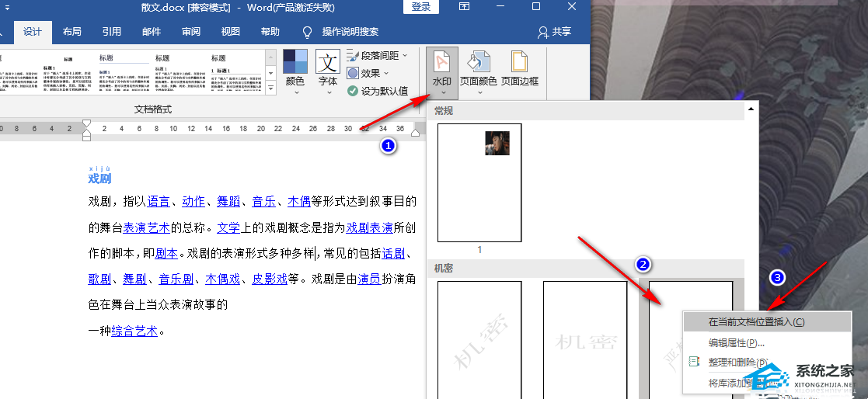Click the 操作说明搜索 lightbulb icon
The height and width of the screenshot is (399, 868).
pyautogui.click(x=307, y=32)
